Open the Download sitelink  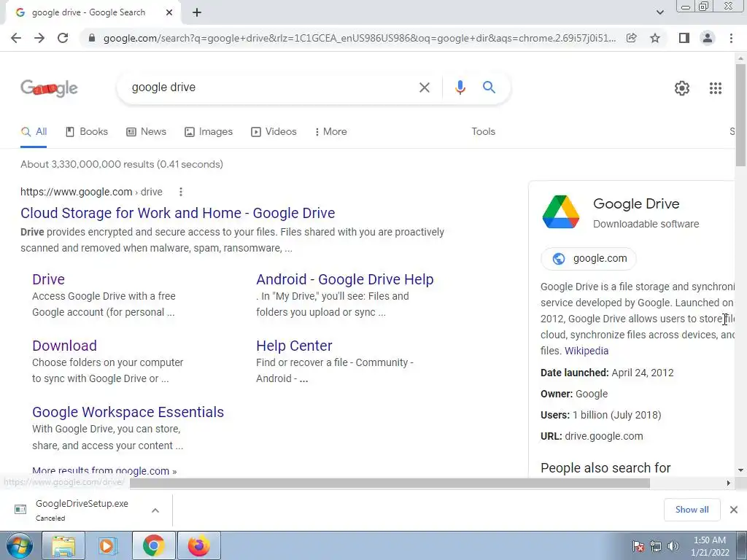click(64, 346)
